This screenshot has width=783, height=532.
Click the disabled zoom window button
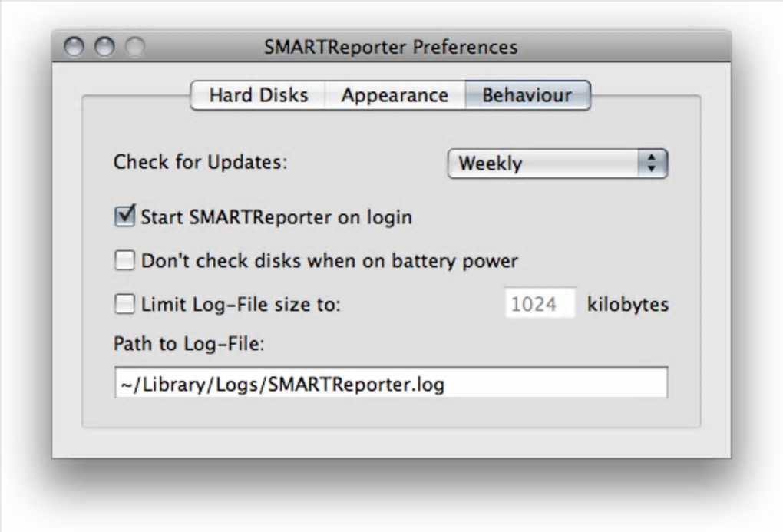tap(134, 47)
